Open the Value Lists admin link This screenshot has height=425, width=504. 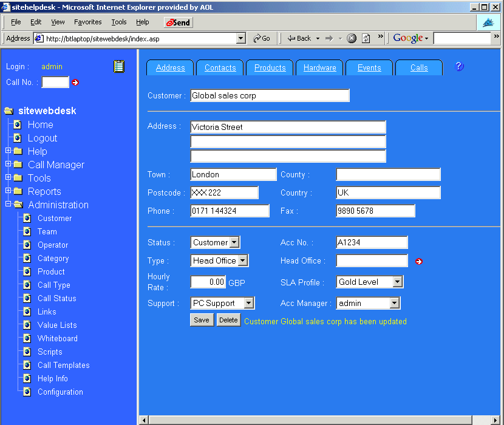pos(57,325)
